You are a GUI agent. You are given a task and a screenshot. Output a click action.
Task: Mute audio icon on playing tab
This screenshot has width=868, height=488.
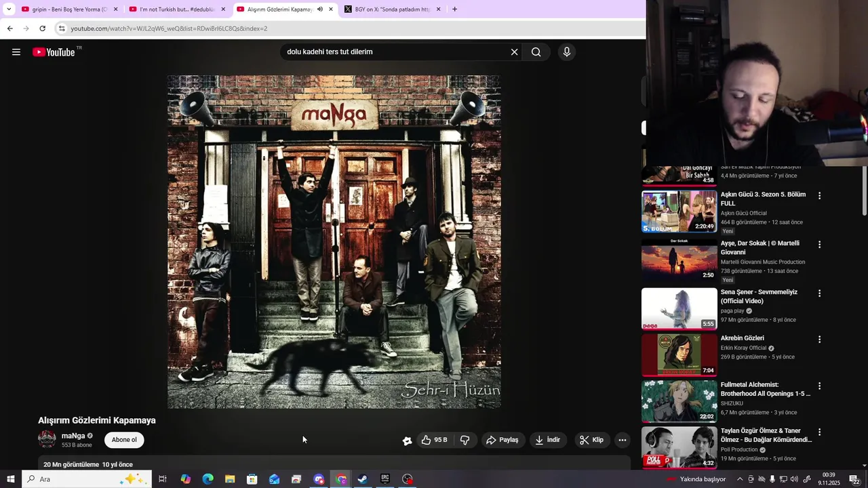319,9
